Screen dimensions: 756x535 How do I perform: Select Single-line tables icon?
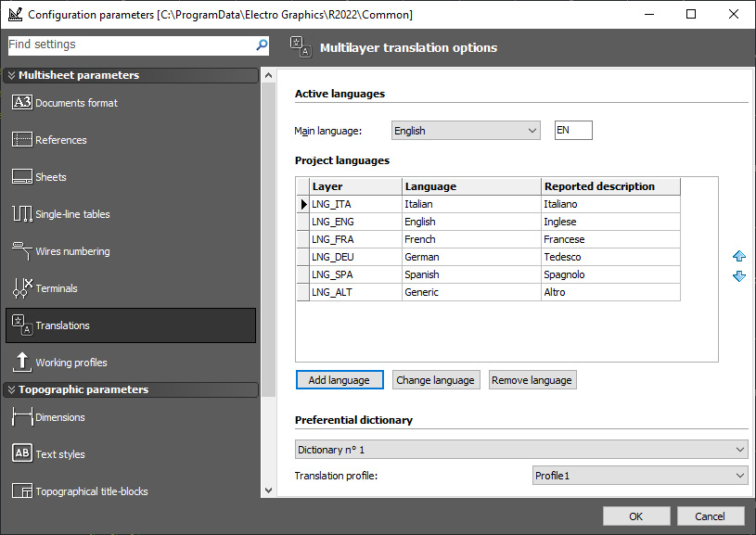tap(22, 213)
